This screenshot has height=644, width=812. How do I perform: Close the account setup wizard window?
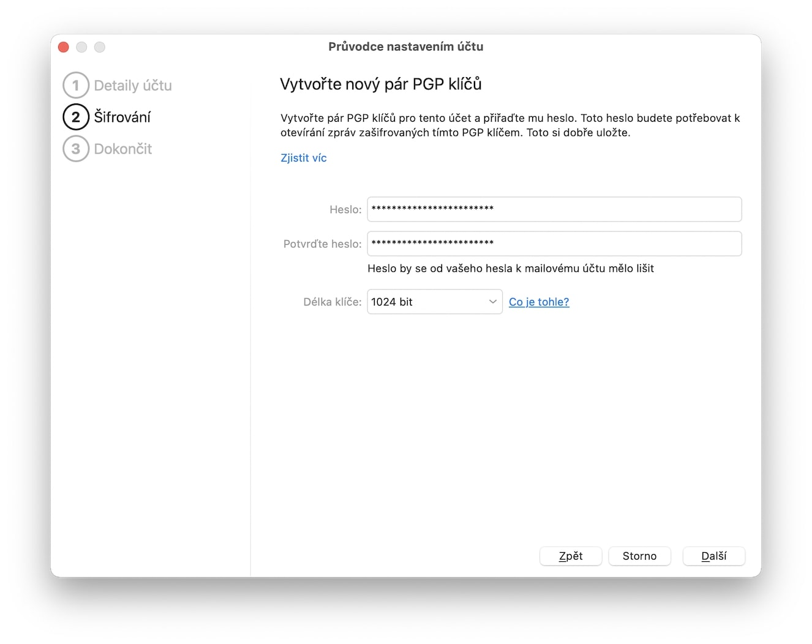point(64,47)
